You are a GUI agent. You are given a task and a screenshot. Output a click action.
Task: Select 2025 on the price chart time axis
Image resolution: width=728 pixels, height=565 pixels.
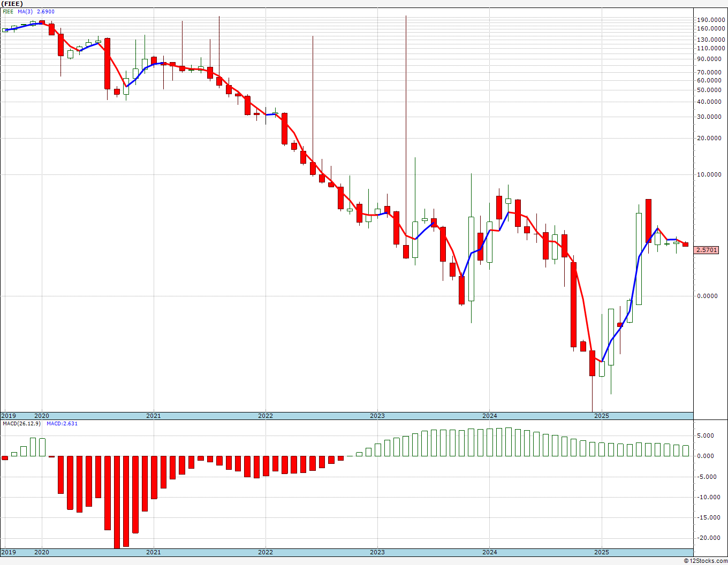click(x=602, y=416)
